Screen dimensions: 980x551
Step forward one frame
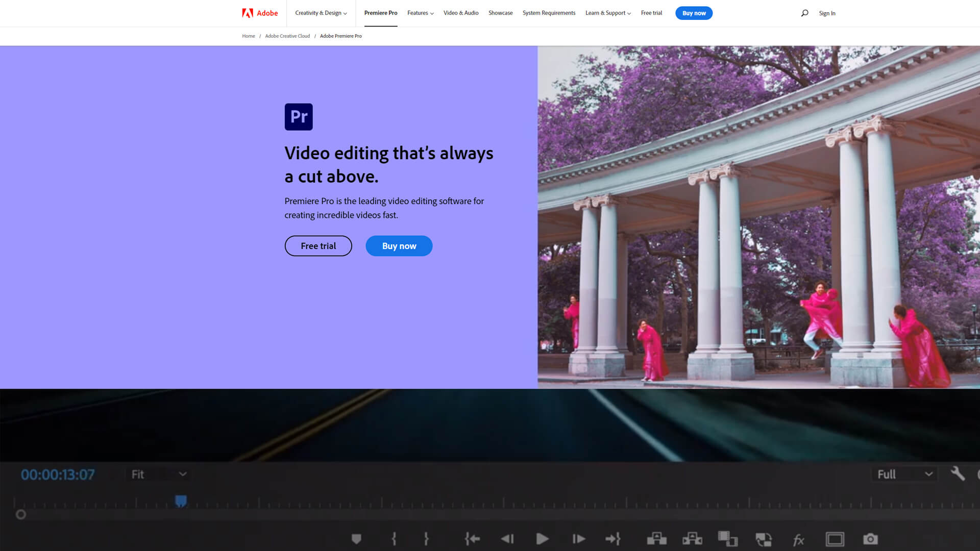(579, 539)
